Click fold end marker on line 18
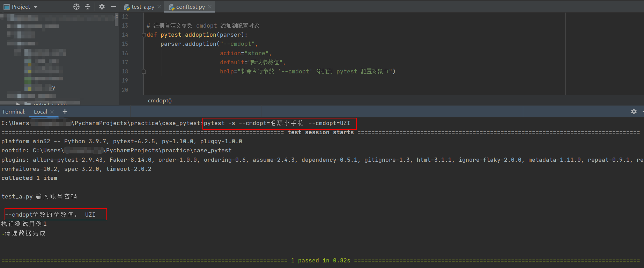This screenshot has height=268, width=644. tap(143, 72)
